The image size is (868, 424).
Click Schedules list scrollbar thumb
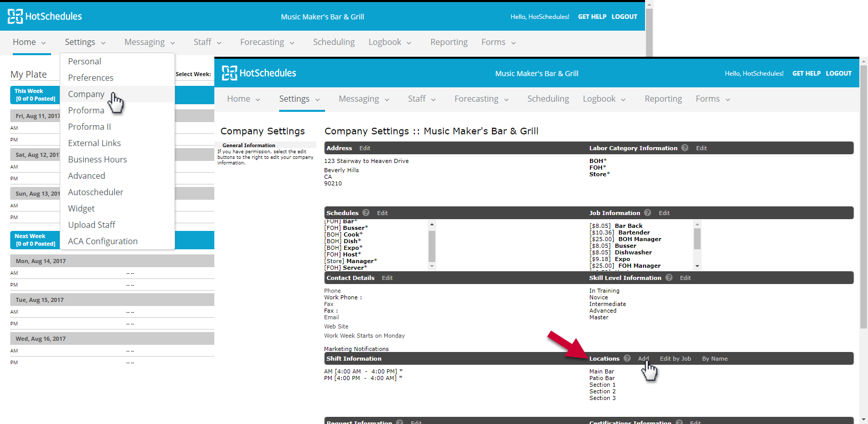[432, 246]
